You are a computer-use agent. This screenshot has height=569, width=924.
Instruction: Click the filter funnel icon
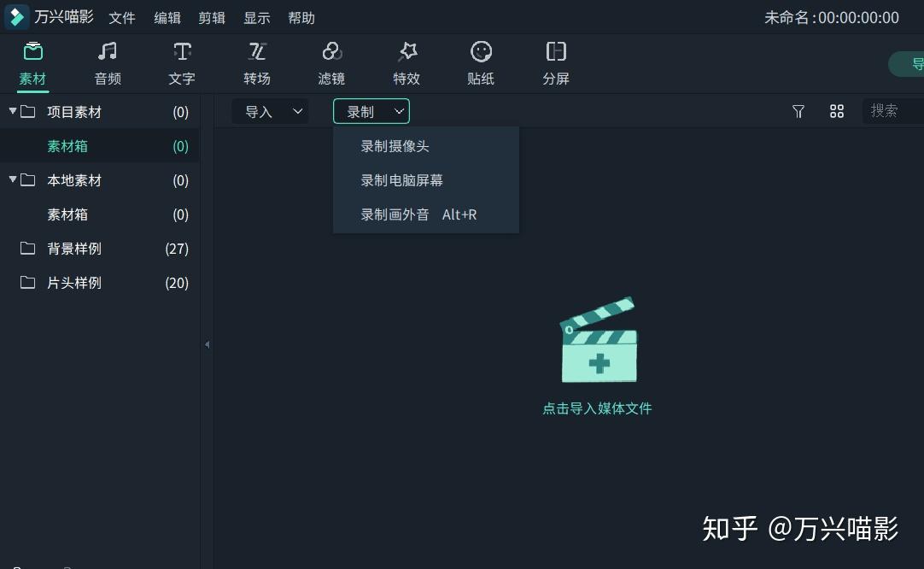pyautogui.click(x=798, y=111)
